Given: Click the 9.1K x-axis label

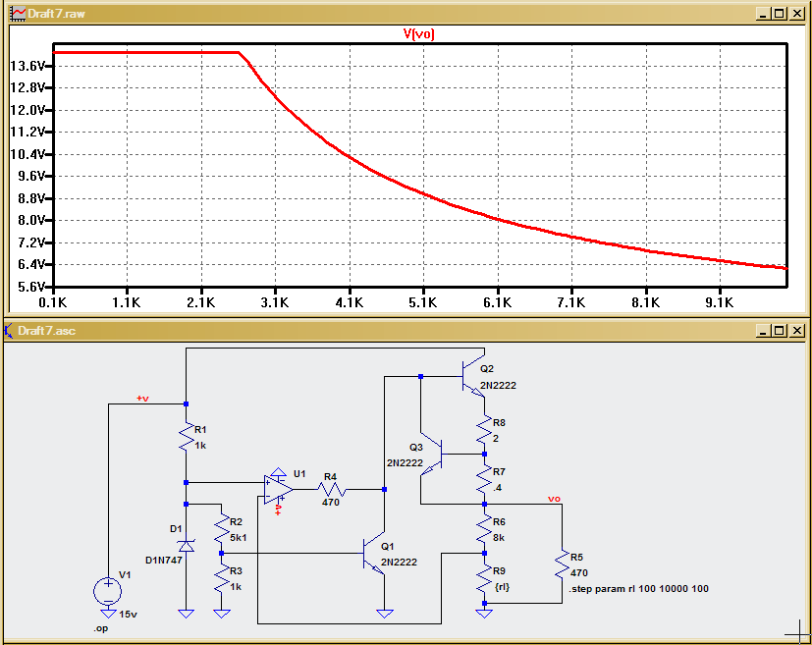Looking at the screenshot, I should pos(720,302).
